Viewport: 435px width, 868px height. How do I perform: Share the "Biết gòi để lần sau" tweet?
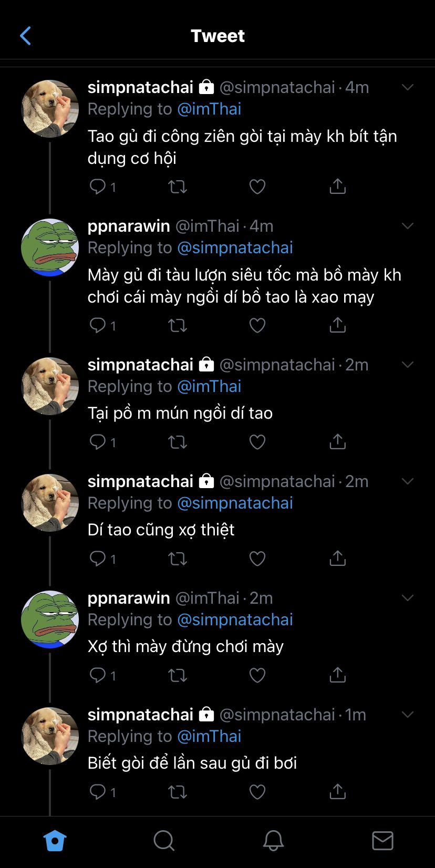pyautogui.click(x=337, y=791)
